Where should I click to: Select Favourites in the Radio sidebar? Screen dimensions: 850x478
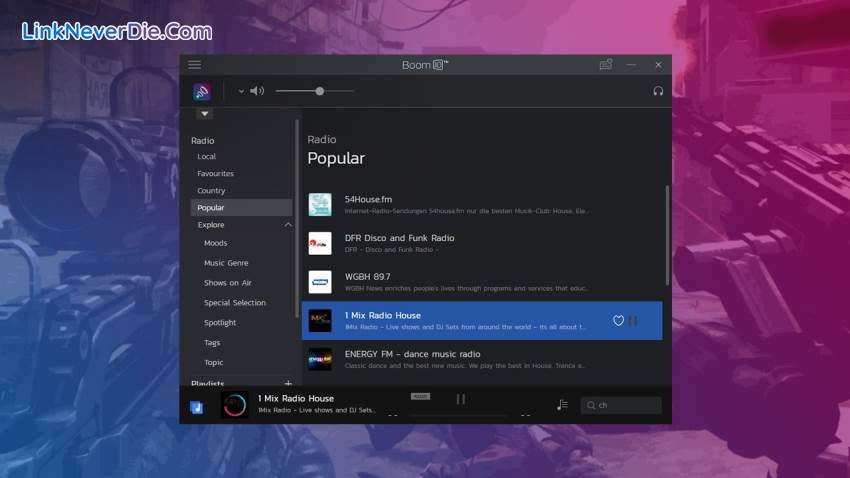(215, 174)
